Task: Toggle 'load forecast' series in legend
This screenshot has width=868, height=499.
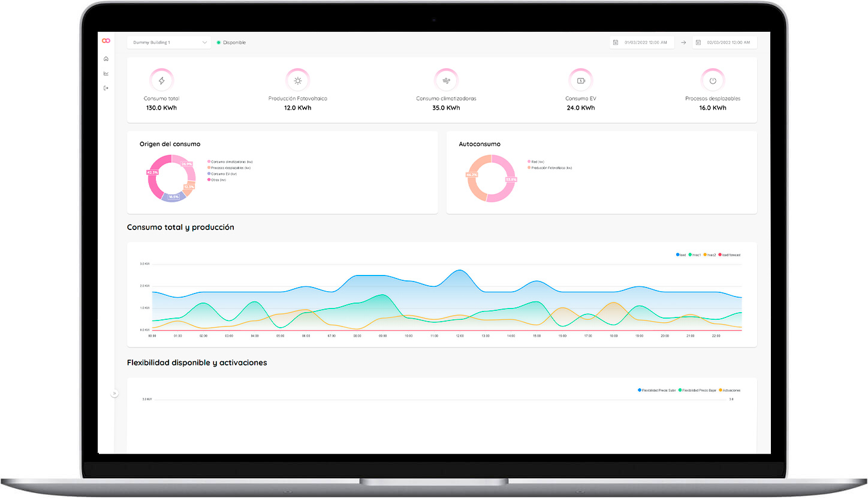Action: (x=730, y=255)
